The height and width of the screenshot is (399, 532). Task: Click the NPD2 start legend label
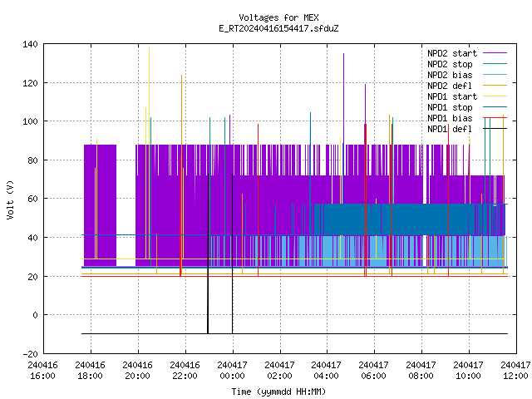(452, 53)
